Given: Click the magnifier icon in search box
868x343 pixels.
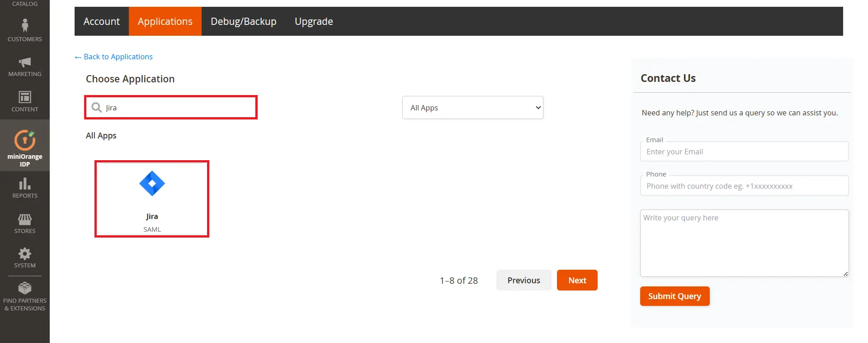Looking at the screenshot, I should pos(96,107).
